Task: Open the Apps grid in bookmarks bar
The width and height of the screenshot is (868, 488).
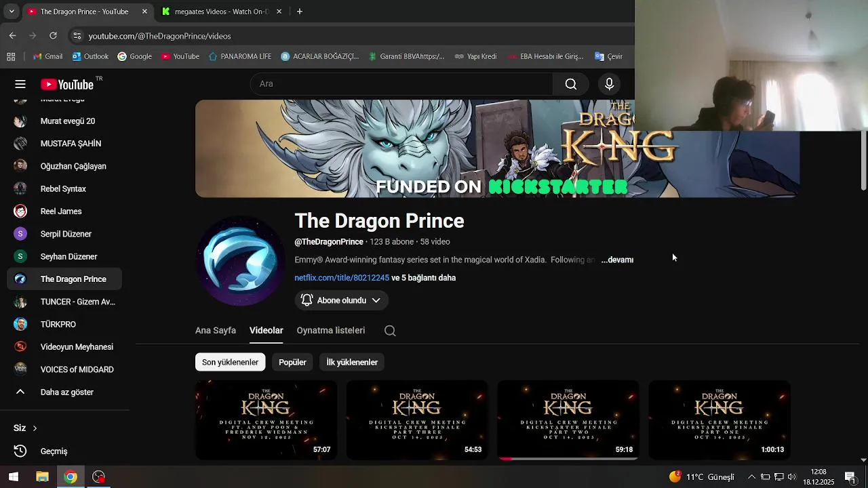Action: 11,56
